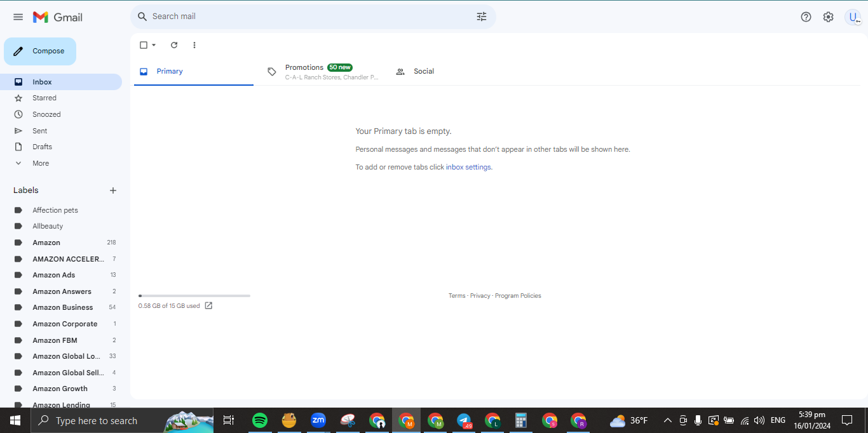Open Telegram from the taskbar
Viewport: 868px width, 433px height.
465,420
